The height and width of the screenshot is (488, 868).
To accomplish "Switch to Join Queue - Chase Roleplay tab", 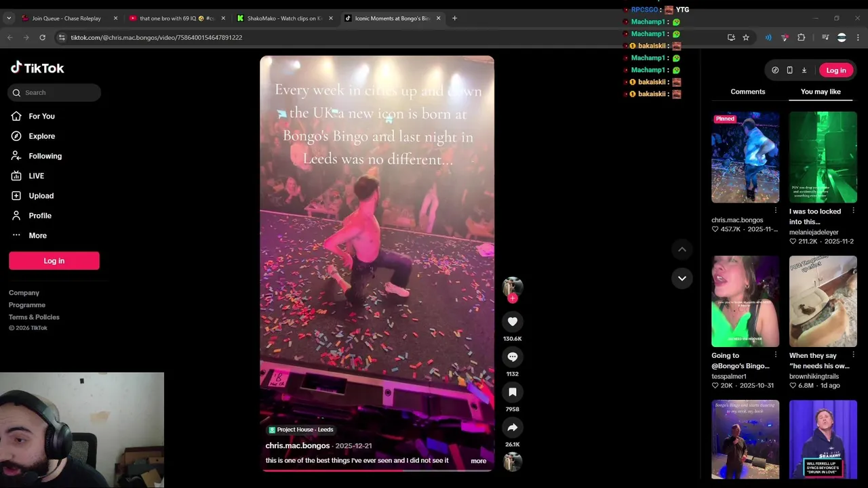I will click(x=66, y=18).
